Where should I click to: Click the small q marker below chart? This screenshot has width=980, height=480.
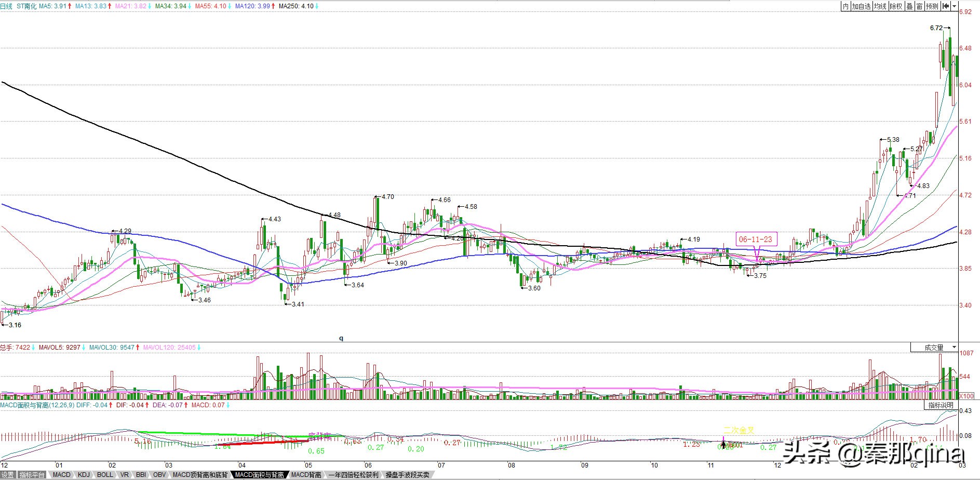pyautogui.click(x=341, y=338)
